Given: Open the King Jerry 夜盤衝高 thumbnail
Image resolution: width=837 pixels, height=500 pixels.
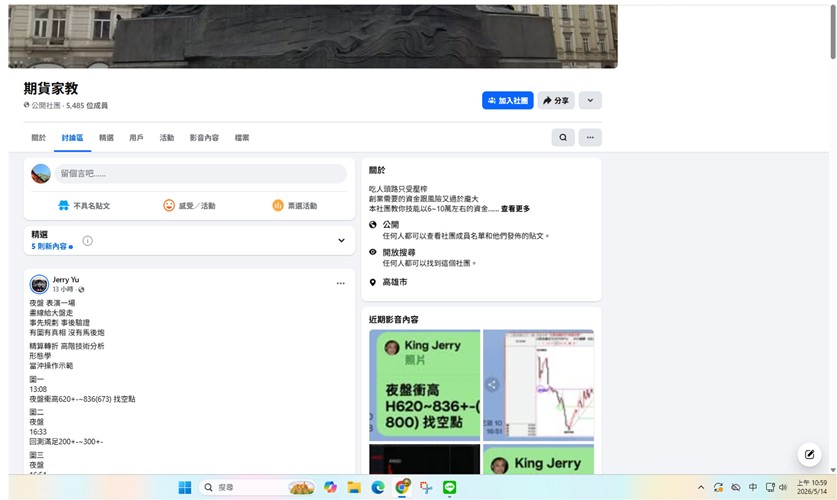Looking at the screenshot, I should [x=424, y=385].
